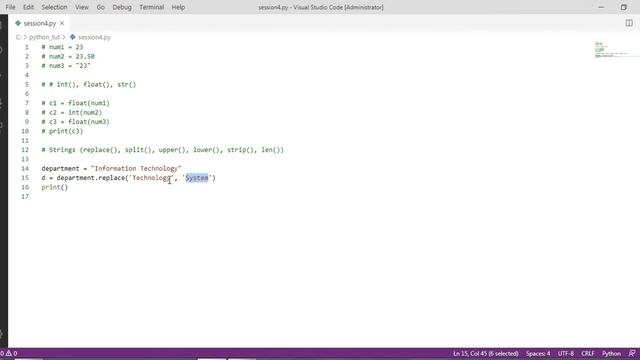The height and width of the screenshot is (360, 640).
Task: Click the Python file icon in breadcrumb
Action: coord(73,37)
